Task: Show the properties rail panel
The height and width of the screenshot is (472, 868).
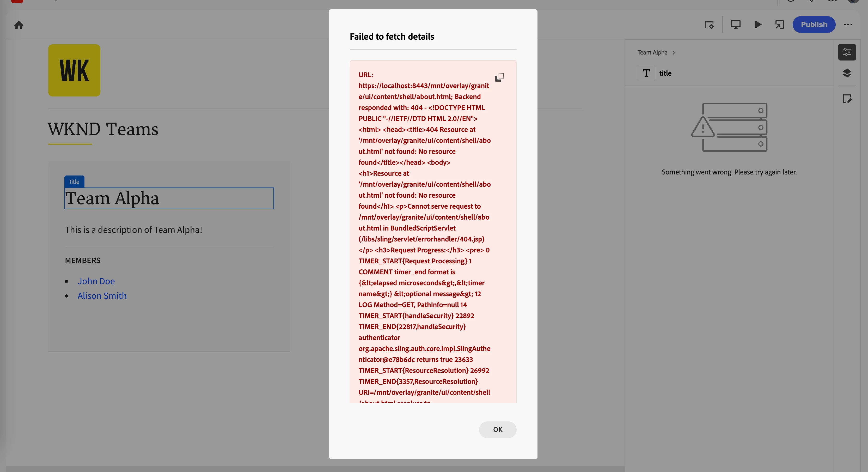Action: click(x=847, y=52)
